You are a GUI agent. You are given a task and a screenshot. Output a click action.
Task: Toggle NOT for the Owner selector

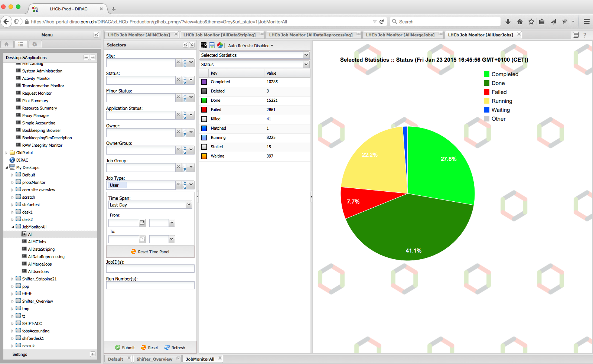coord(185,132)
